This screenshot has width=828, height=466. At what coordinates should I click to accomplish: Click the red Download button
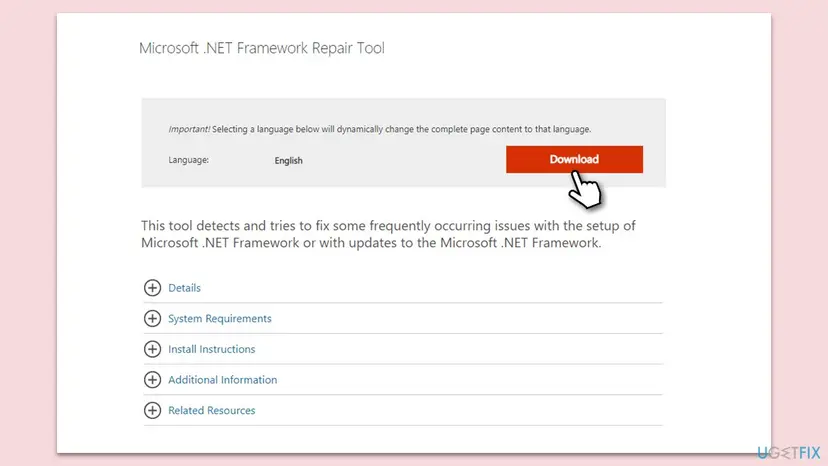tap(574, 159)
